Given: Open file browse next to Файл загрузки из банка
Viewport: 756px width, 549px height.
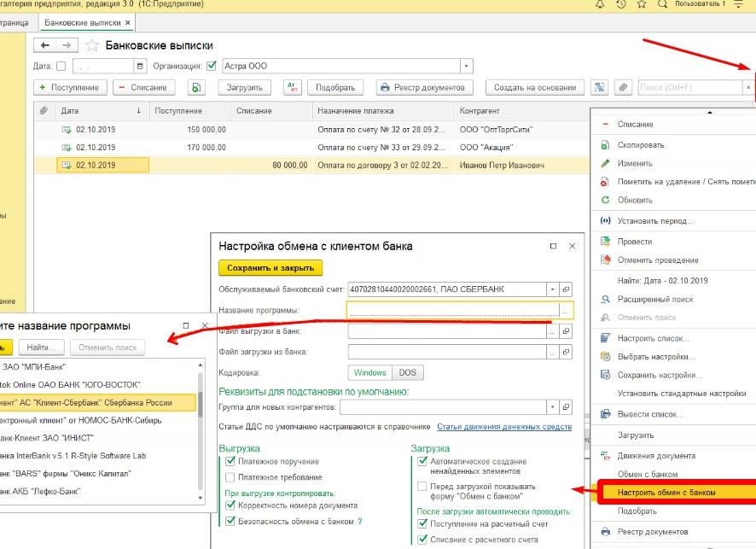Looking at the screenshot, I should [553, 352].
